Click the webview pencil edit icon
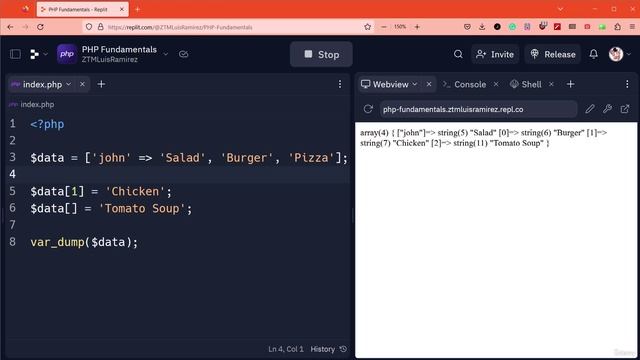The height and width of the screenshot is (360, 640). 590,109
